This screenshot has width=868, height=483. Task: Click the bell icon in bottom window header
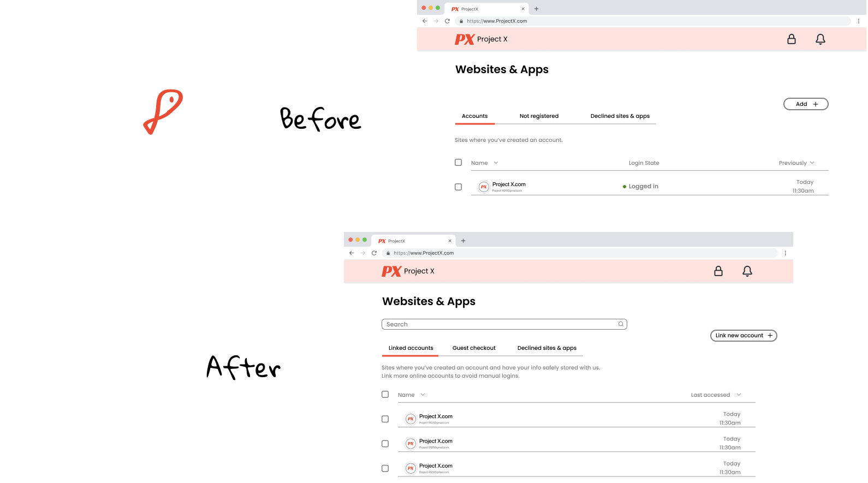(x=747, y=271)
